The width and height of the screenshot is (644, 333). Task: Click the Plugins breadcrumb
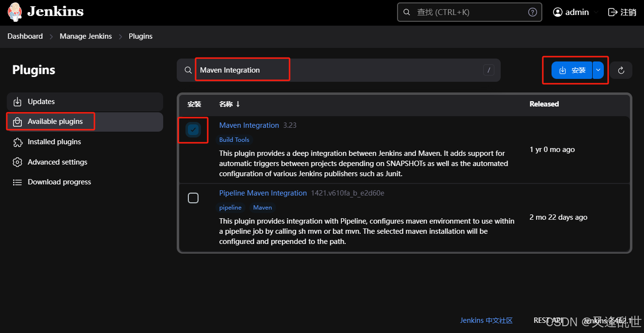(140, 36)
